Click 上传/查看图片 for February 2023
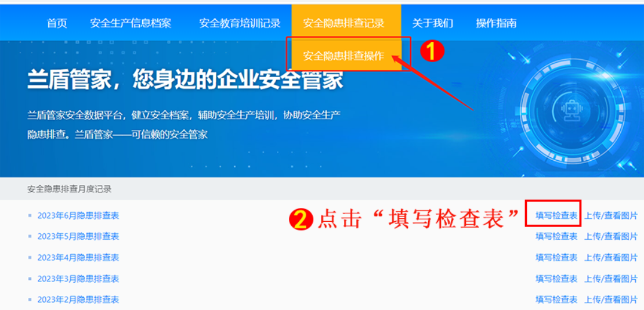Screen dimensions: 644x310 pyautogui.click(x=611, y=300)
